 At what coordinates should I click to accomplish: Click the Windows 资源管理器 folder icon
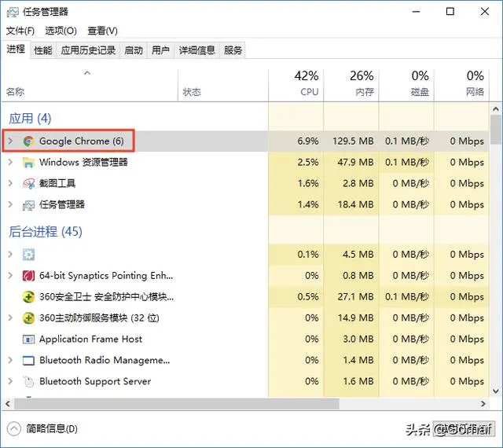(28, 163)
